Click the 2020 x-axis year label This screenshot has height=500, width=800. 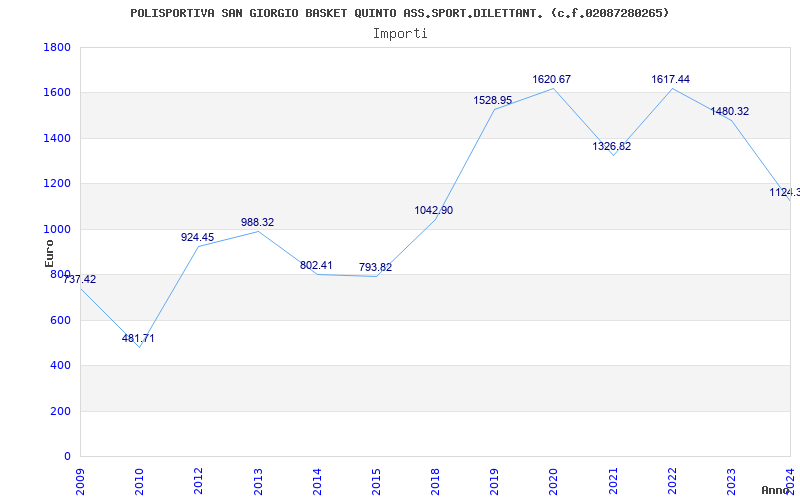[554, 481]
